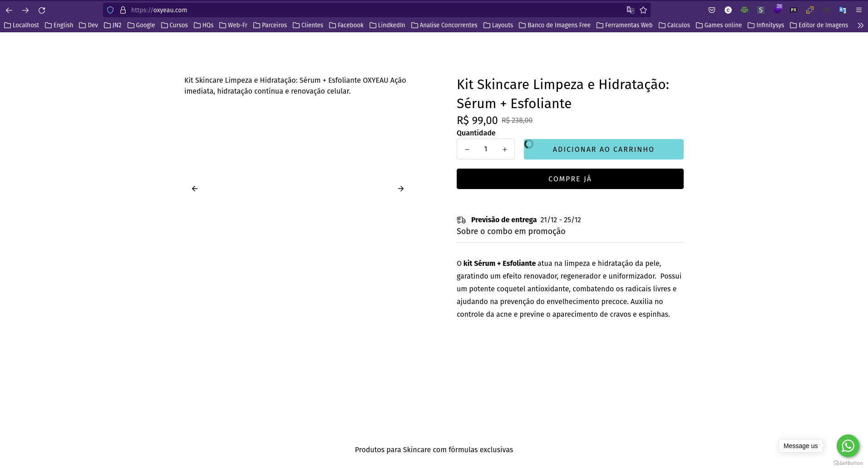Go forward to the next page

click(25, 10)
